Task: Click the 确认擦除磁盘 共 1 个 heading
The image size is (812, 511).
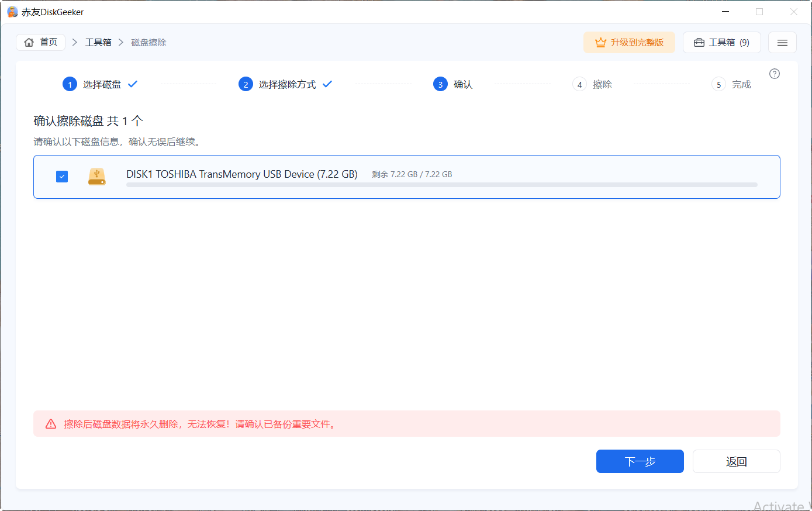Action: point(88,121)
